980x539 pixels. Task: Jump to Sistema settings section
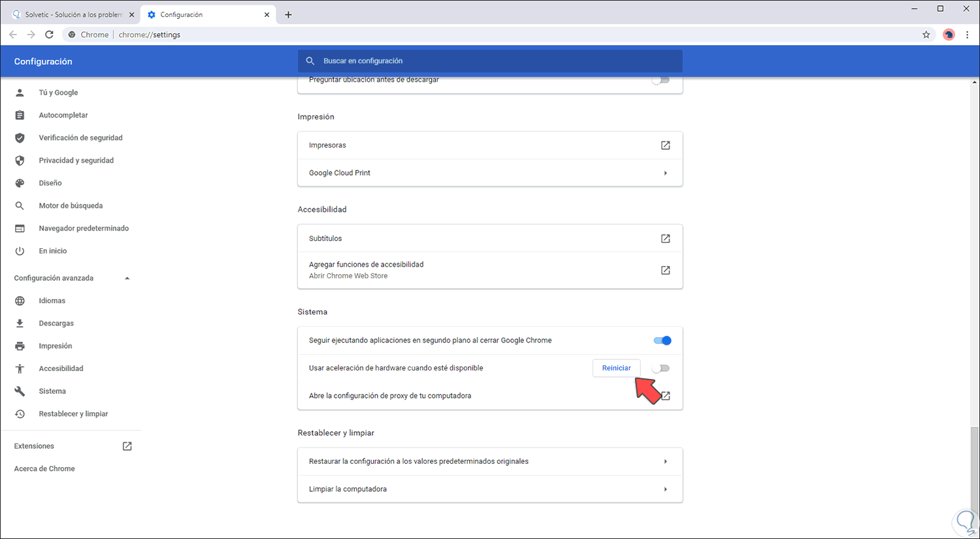click(52, 391)
